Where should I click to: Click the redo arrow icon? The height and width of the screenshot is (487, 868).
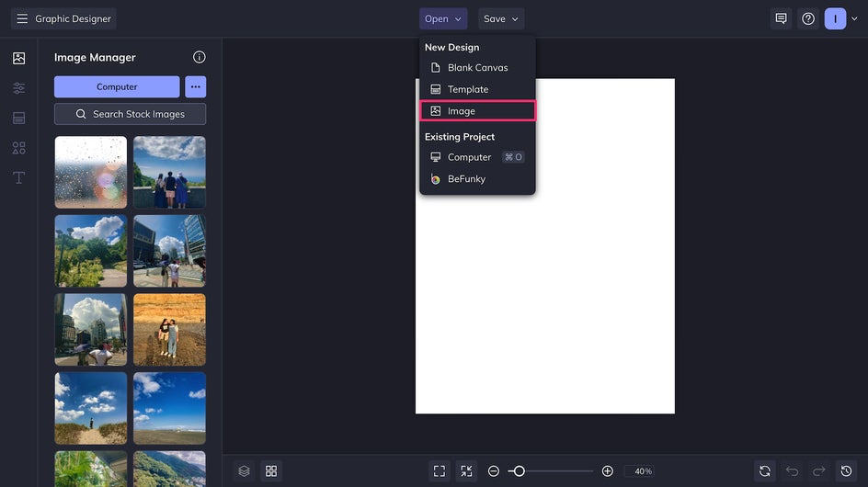click(818, 471)
